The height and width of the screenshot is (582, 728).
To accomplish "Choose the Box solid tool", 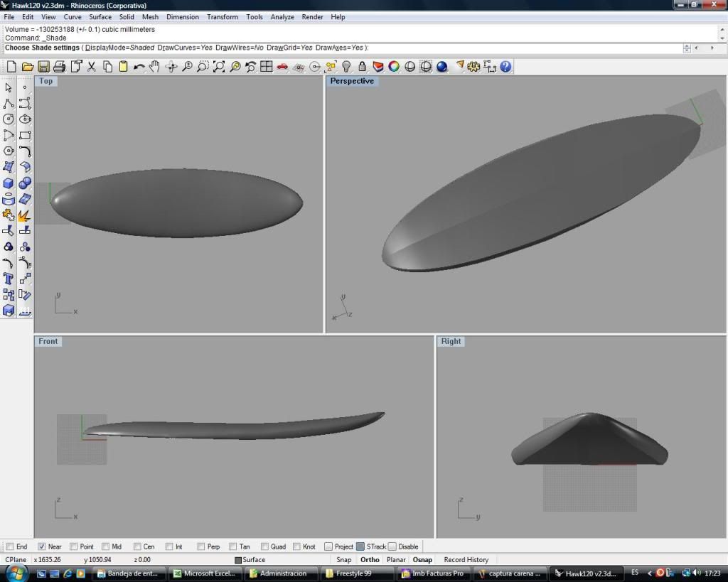I will 9,183.
